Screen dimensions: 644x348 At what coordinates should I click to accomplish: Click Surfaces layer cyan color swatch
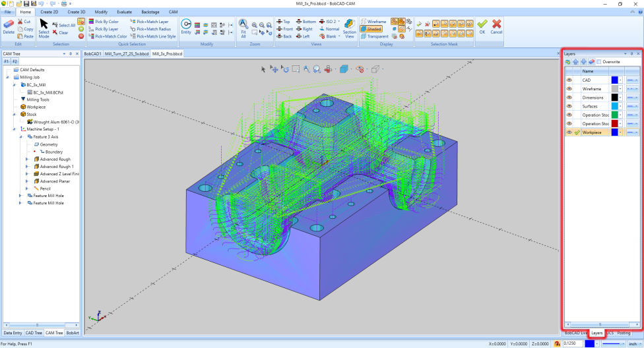[614, 106]
